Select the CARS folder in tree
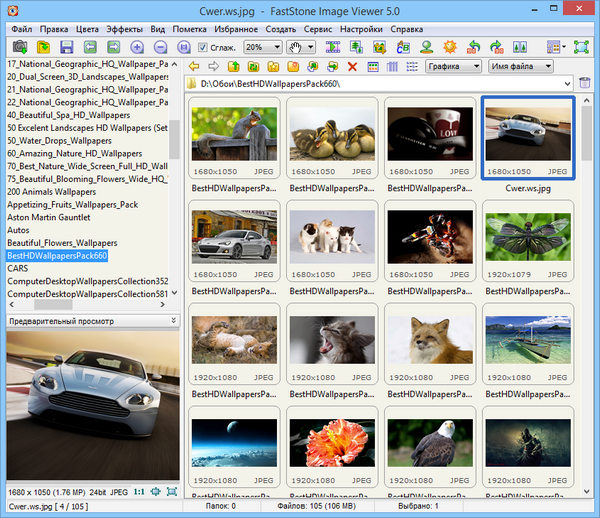Screen dimensions: 600x518 (x=19, y=268)
